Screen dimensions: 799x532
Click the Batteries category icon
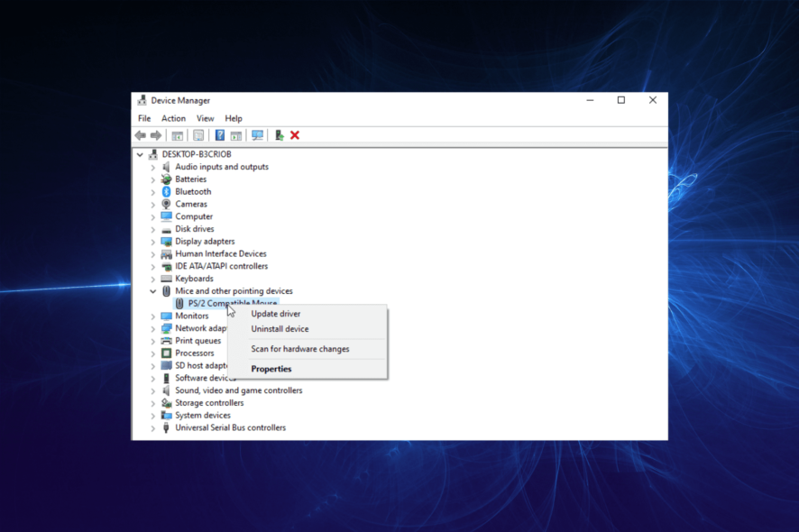166,179
